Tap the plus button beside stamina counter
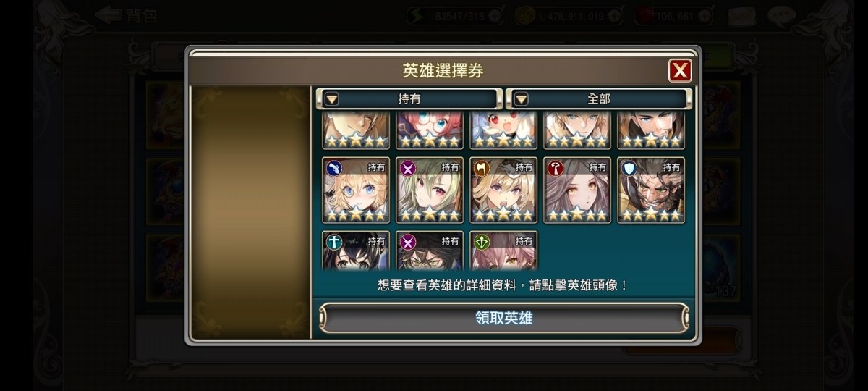Viewport: 868px width, 391px height. (x=495, y=15)
